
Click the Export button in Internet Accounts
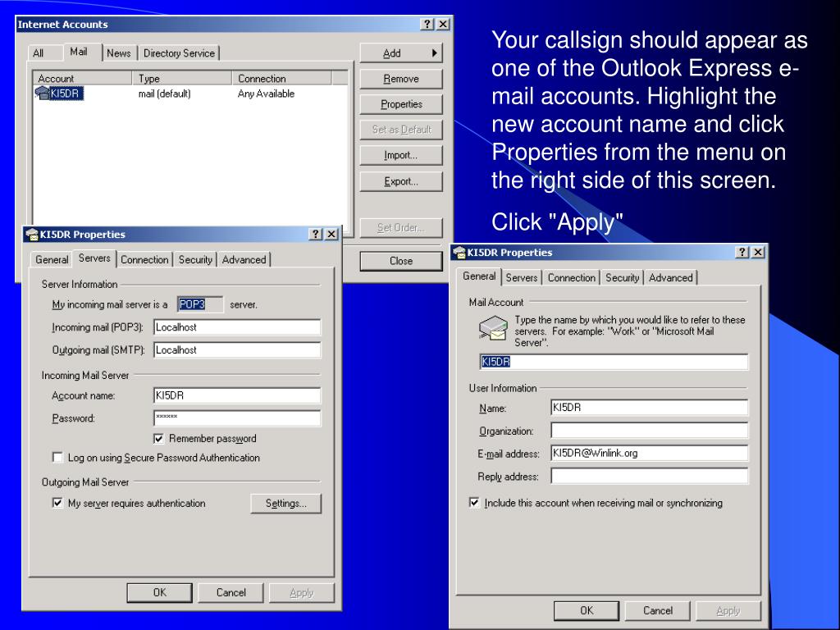coord(401,182)
